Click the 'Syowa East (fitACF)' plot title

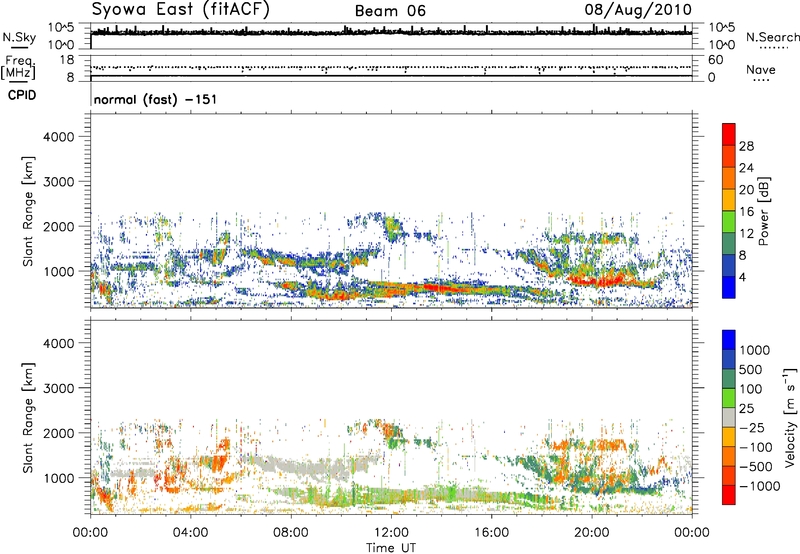coord(181,10)
